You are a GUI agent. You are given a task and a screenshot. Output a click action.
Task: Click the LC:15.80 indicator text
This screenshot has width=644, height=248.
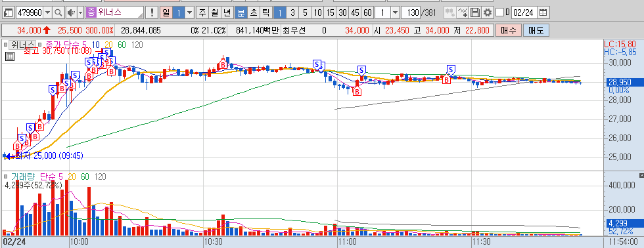coord(620,44)
